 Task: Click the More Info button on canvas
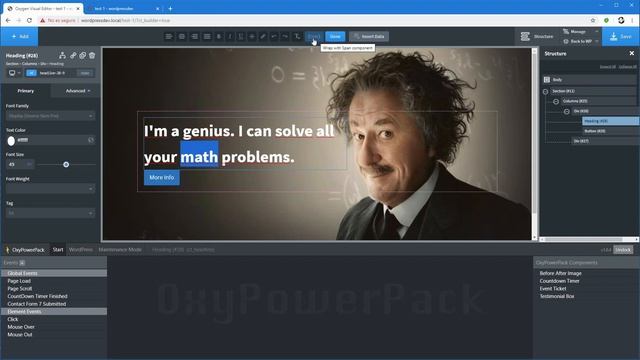click(x=162, y=178)
